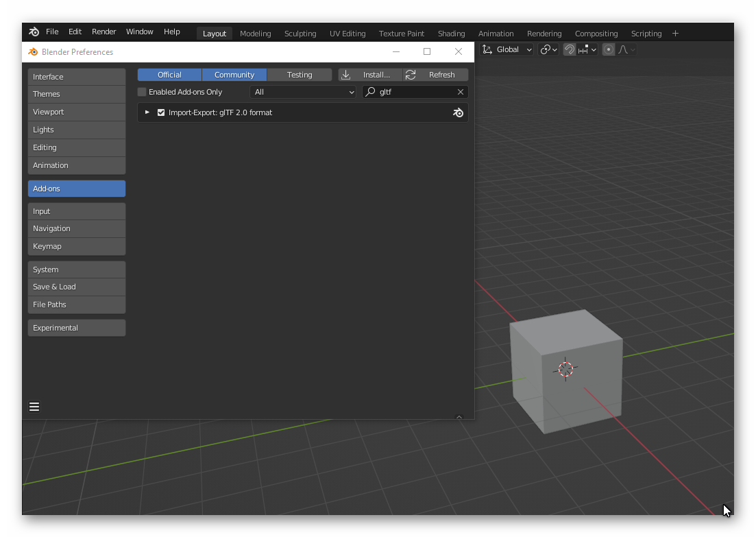This screenshot has height=537, width=756.
Task: Open the Viewport preferences section
Action: pos(77,112)
